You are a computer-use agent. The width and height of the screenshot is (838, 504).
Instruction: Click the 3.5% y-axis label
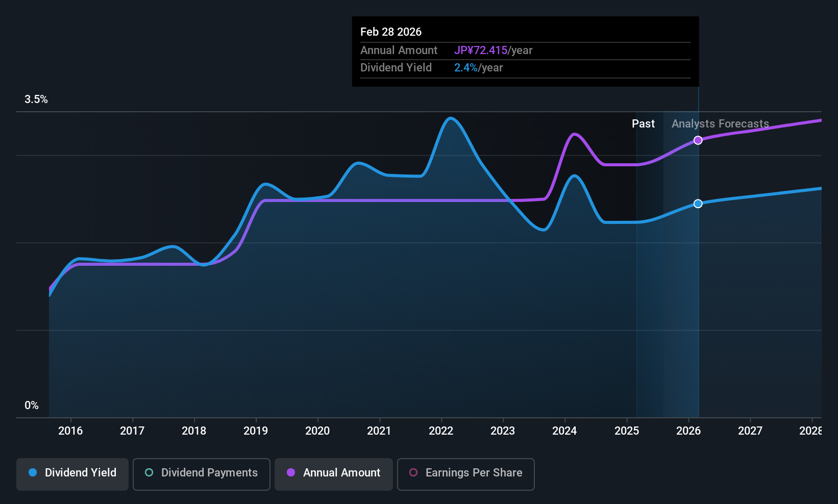tap(36, 99)
